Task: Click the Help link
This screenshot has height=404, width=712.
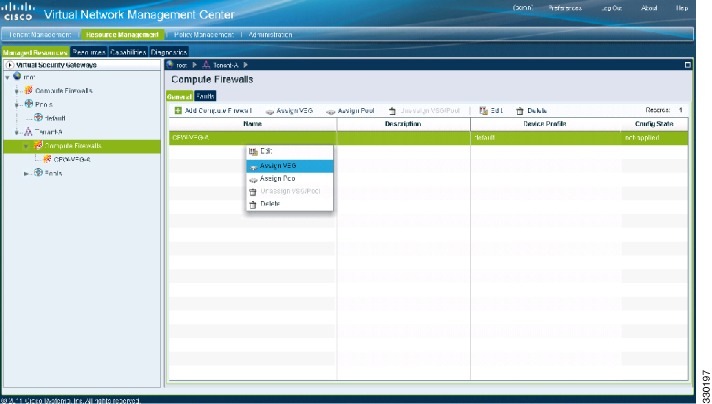Action: click(682, 8)
